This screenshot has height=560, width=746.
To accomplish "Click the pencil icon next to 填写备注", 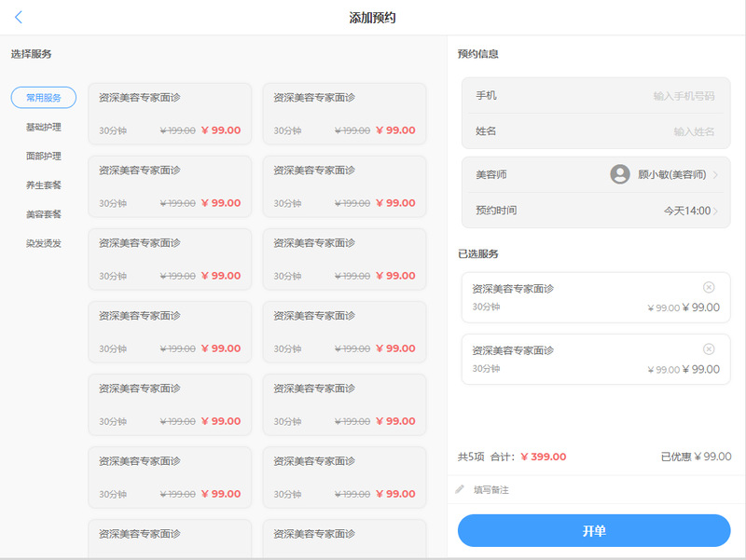I will coord(460,489).
